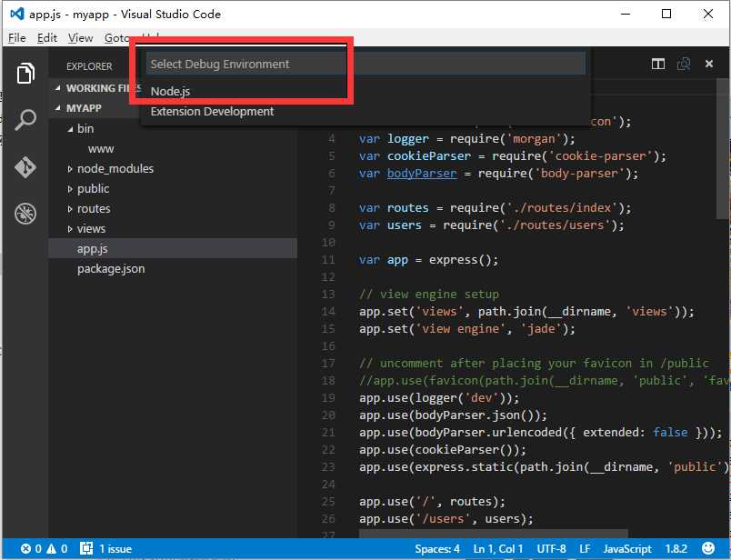The width and height of the screenshot is (731, 560).
Task: Click the 'jade' string on line 15
Action: 541,329
